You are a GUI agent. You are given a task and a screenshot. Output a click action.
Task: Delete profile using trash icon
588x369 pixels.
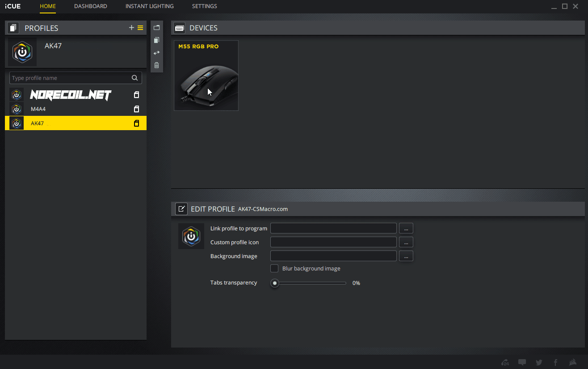tap(156, 65)
